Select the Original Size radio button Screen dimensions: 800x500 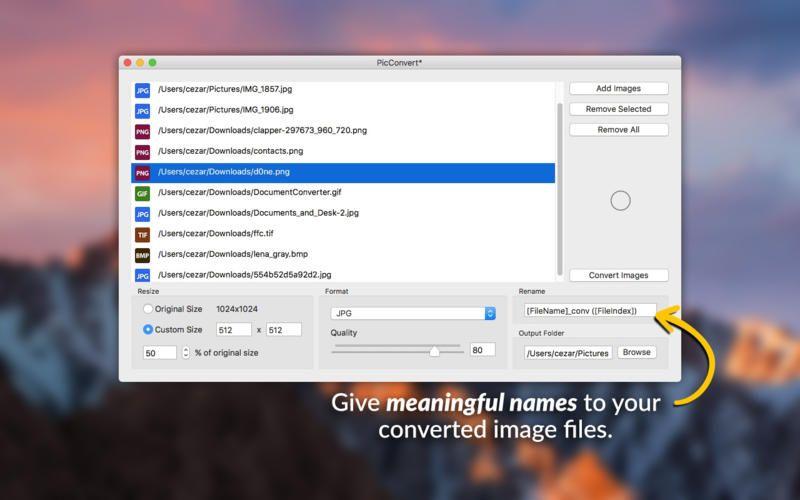(149, 310)
